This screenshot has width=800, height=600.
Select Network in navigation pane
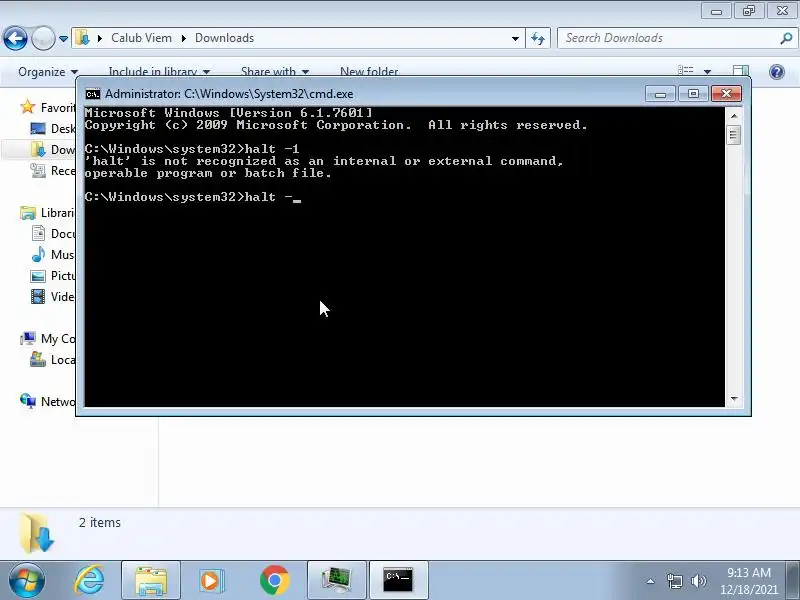pos(47,402)
